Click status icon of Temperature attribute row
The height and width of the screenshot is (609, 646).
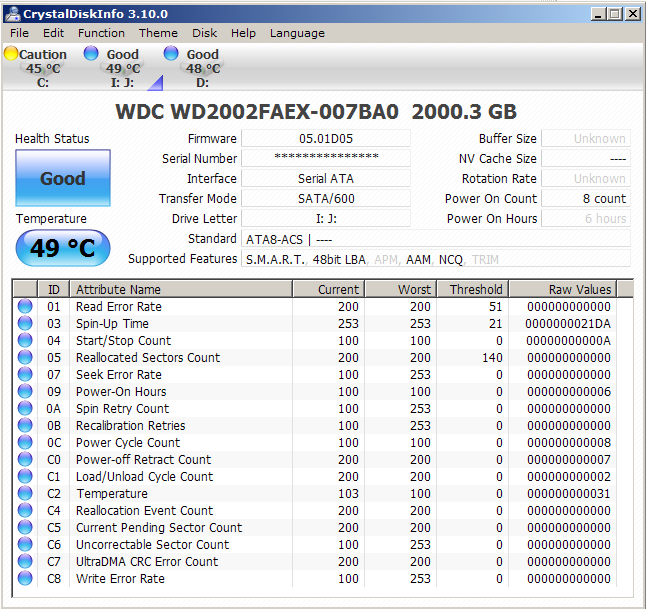[25, 493]
